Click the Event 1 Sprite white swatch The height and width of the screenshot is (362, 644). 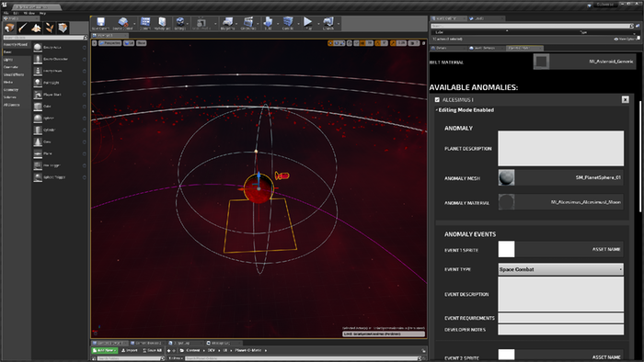506,249
